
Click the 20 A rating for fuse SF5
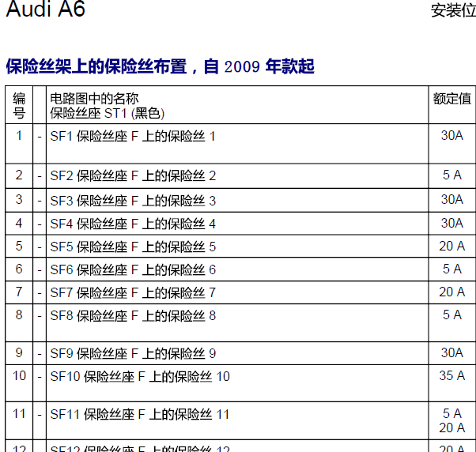coord(452,247)
